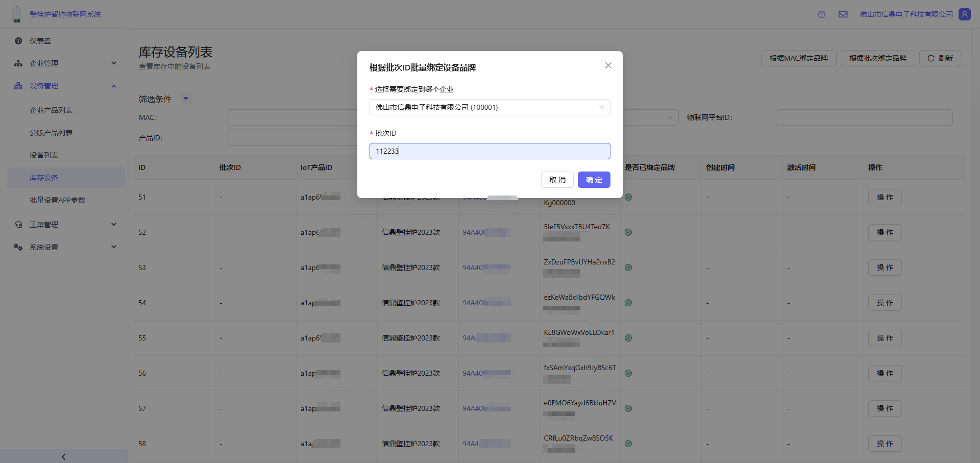Click the system settings gears icon
The image size is (980, 463).
(18, 247)
